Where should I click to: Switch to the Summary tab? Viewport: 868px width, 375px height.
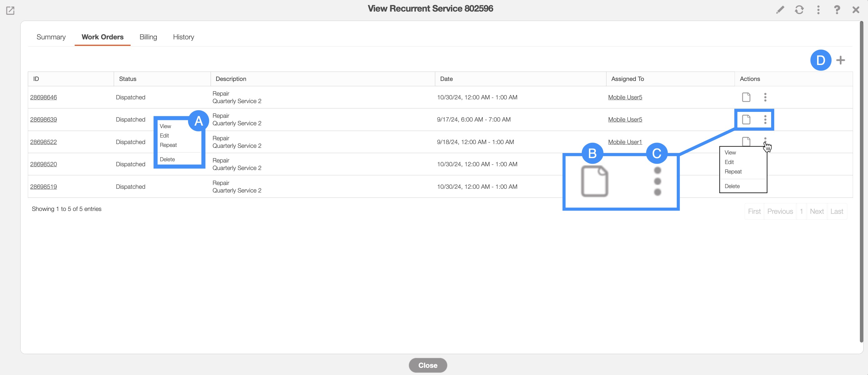(51, 37)
